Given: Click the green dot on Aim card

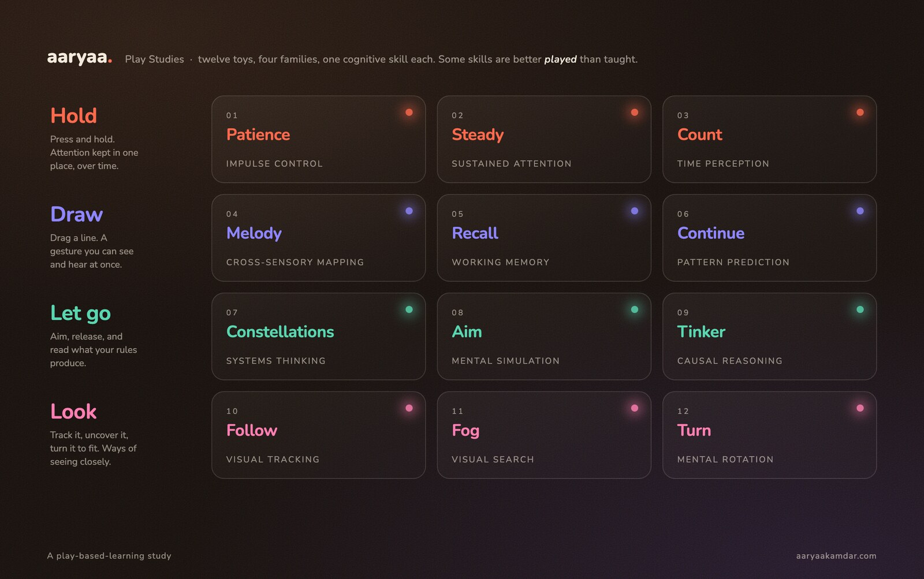Looking at the screenshot, I should click(635, 309).
